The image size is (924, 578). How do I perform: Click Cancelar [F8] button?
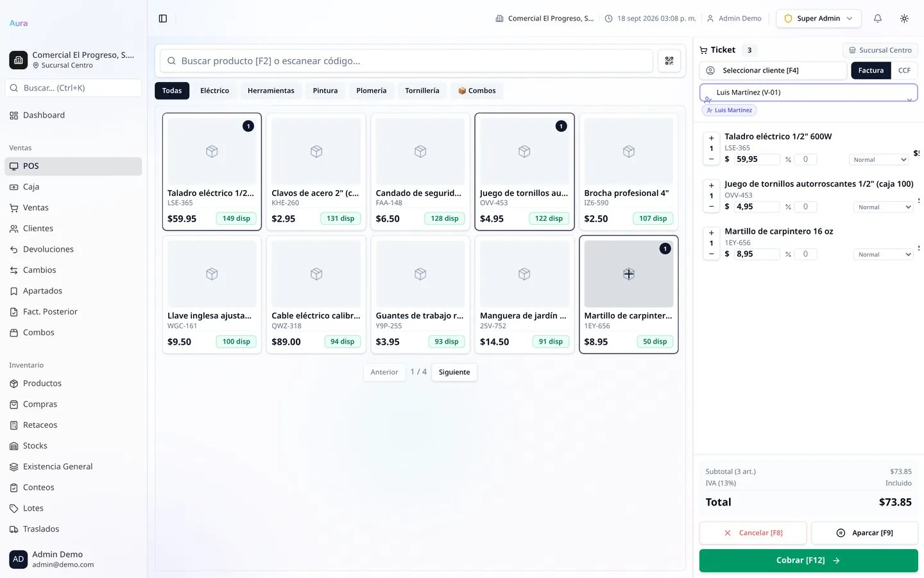(x=753, y=533)
